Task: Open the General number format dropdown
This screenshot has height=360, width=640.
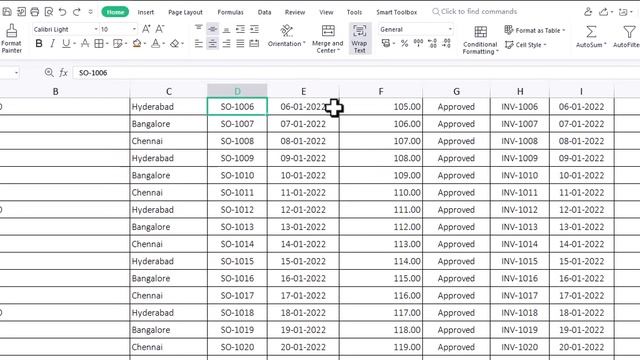Action: (x=416, y=29)
